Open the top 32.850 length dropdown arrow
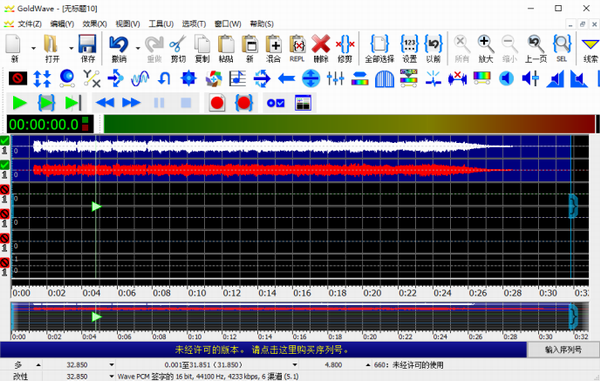 click(111, 365)
